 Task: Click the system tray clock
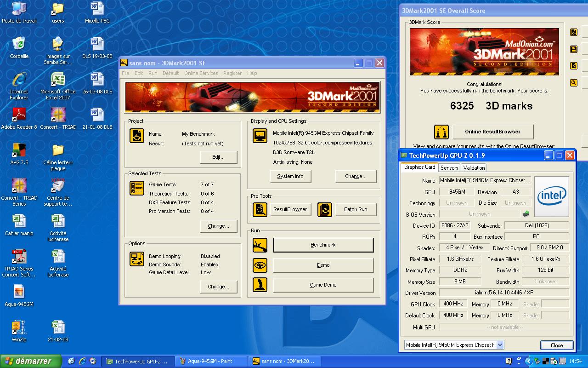[x=575, y=361]
